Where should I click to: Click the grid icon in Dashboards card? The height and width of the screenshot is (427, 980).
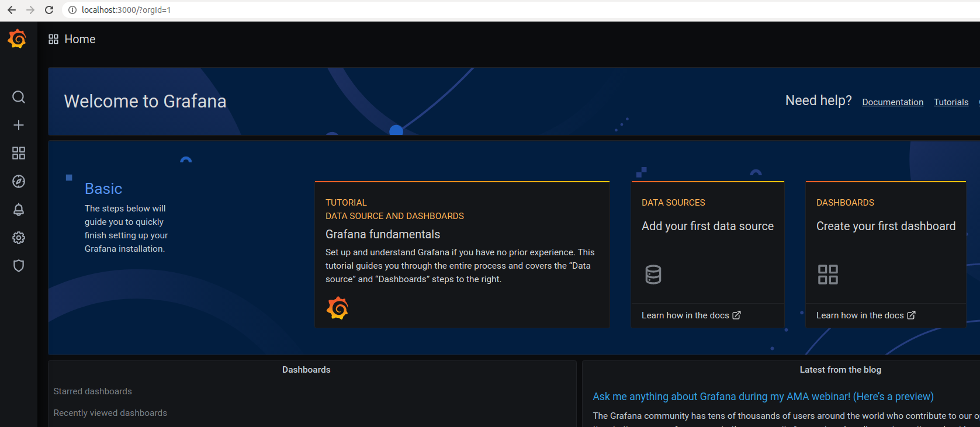[828, 275]
